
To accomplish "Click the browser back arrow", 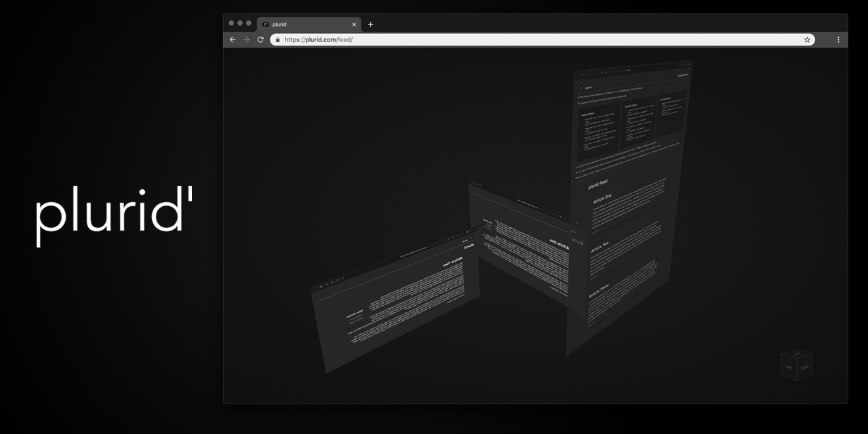I will (x=233, y=40).
